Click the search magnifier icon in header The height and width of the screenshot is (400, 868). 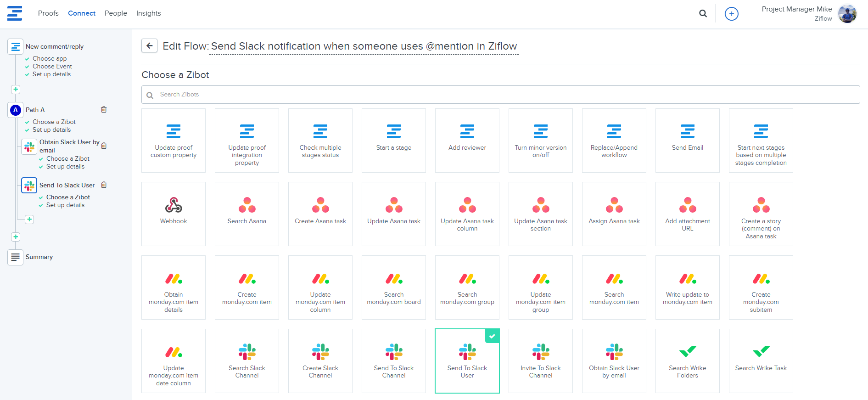(x=703, y=14)
